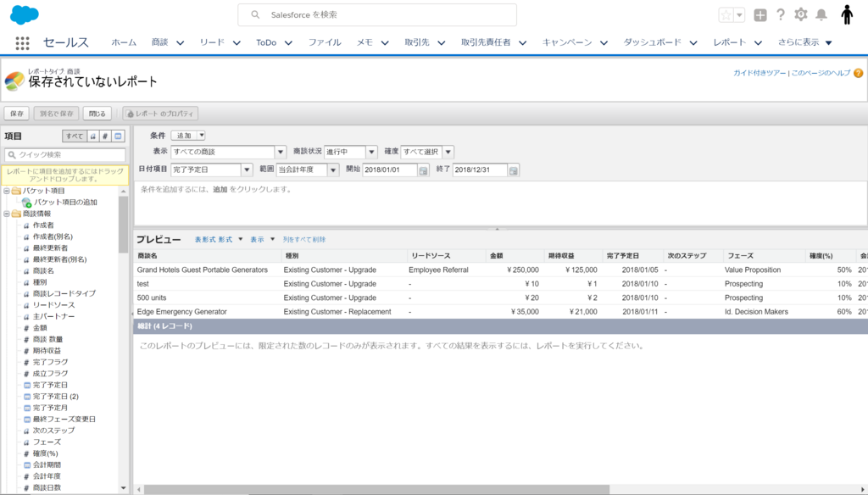Screen dimensions: 868x495
Task: Click the orange help icon beside このページのヘルプ
Action: click(858, 73)
